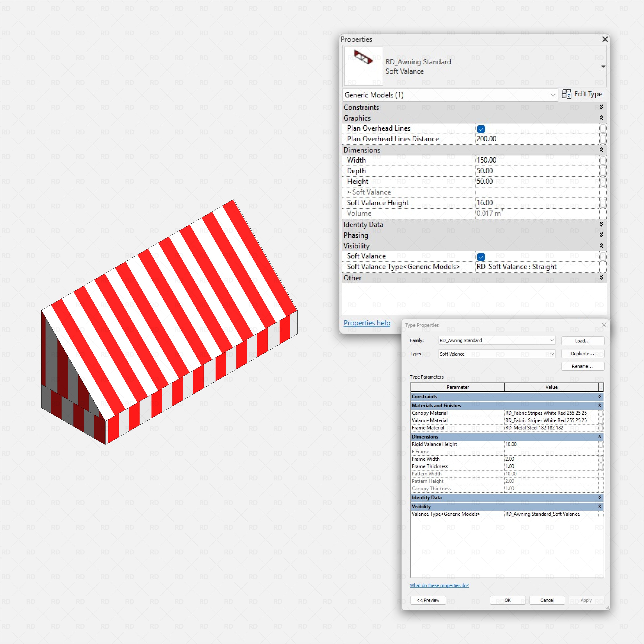Expand Identity Data group in Type Properties
The height and width of the screenshot is (644, 644).
599,497
